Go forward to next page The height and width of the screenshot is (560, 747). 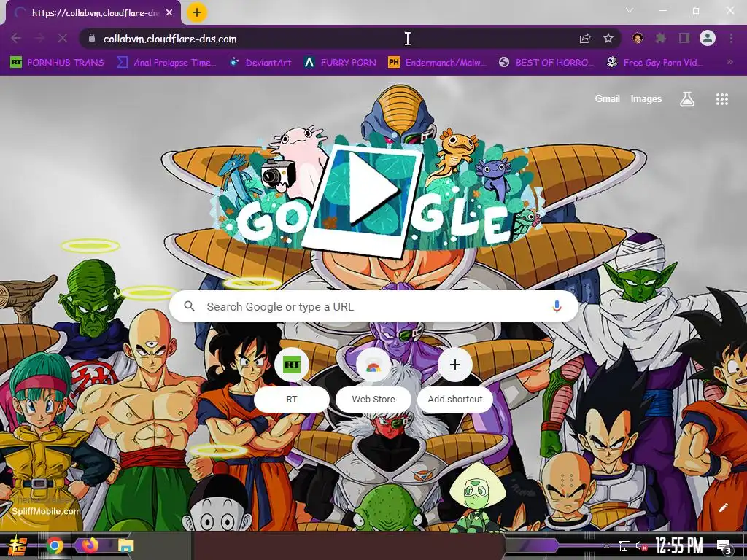[x=39, y=38]
